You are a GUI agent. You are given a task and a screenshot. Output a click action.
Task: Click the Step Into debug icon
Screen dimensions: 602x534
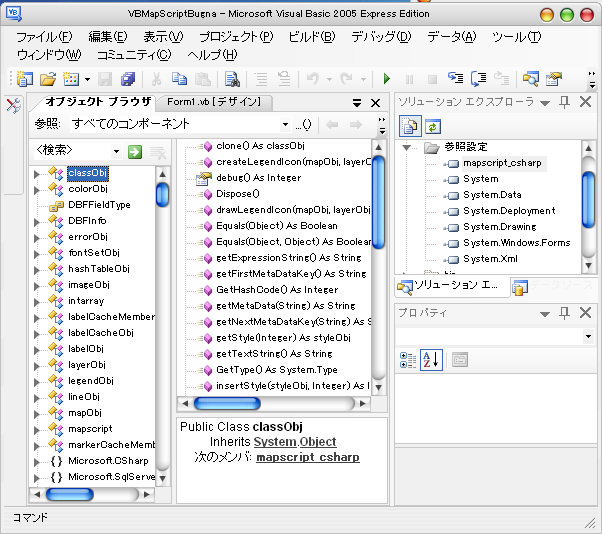tap(456, 78)
